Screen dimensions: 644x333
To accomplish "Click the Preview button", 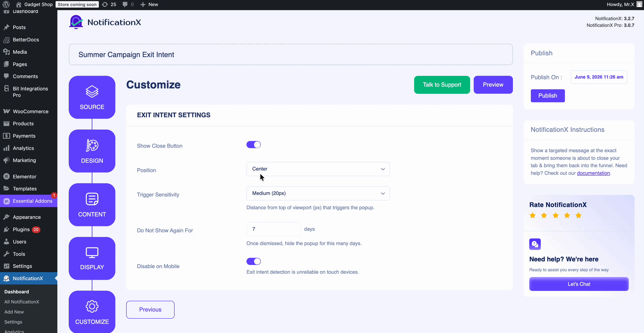I will (x=493, y=85).
